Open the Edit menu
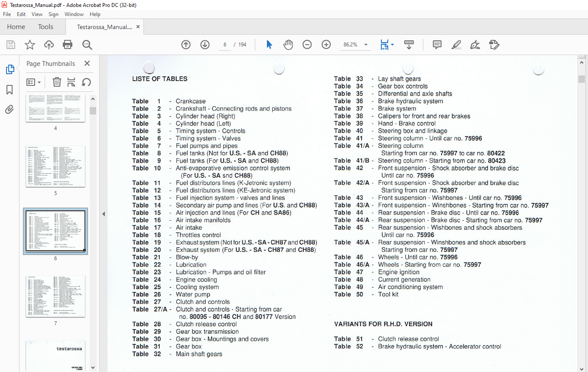The image size is (588, 372). [21, 14]
